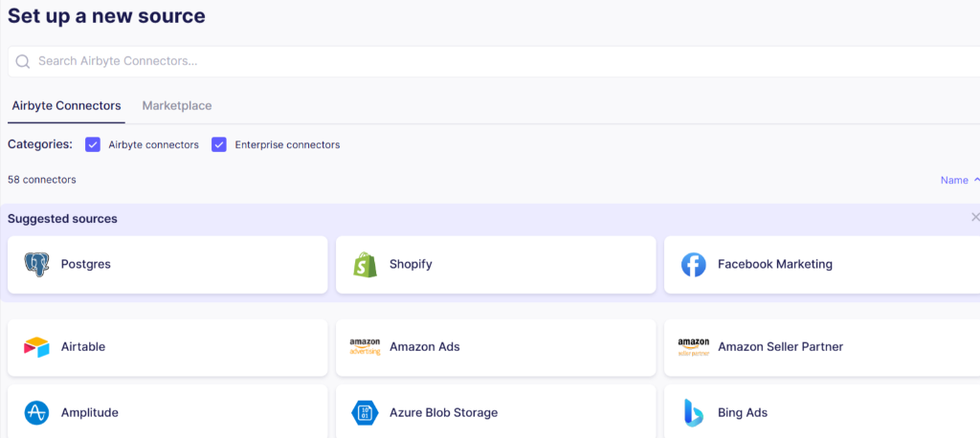The image size is (980, 438).
Task: Select the Airbyte Connectors tab
Action: (66, 105)
